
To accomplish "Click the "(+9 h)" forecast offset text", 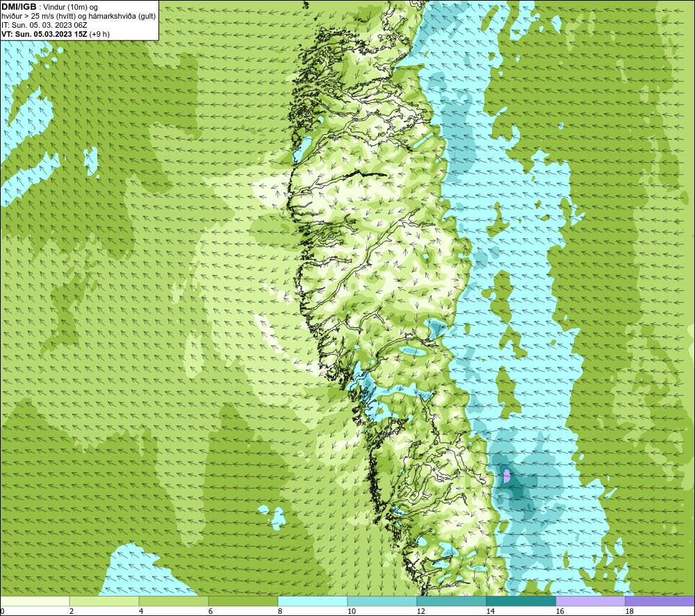I will point(99,34).
